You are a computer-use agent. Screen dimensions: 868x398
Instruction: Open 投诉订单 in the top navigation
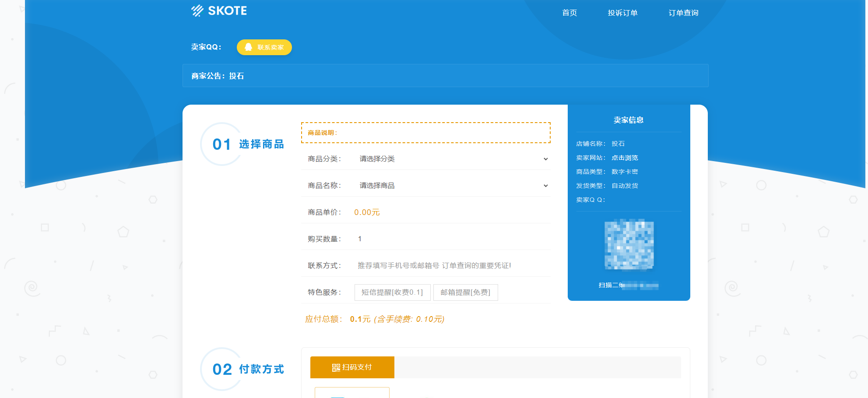click(622, 13)
